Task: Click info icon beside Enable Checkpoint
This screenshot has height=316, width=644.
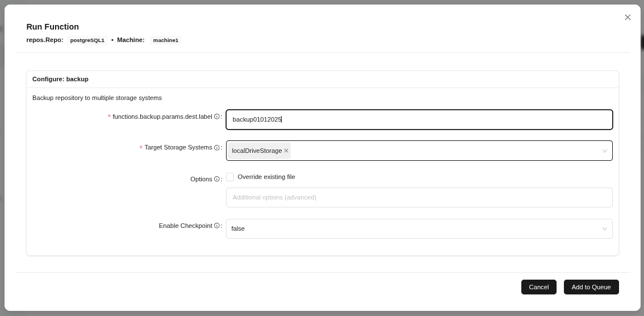Action: (x=216, y=226)
